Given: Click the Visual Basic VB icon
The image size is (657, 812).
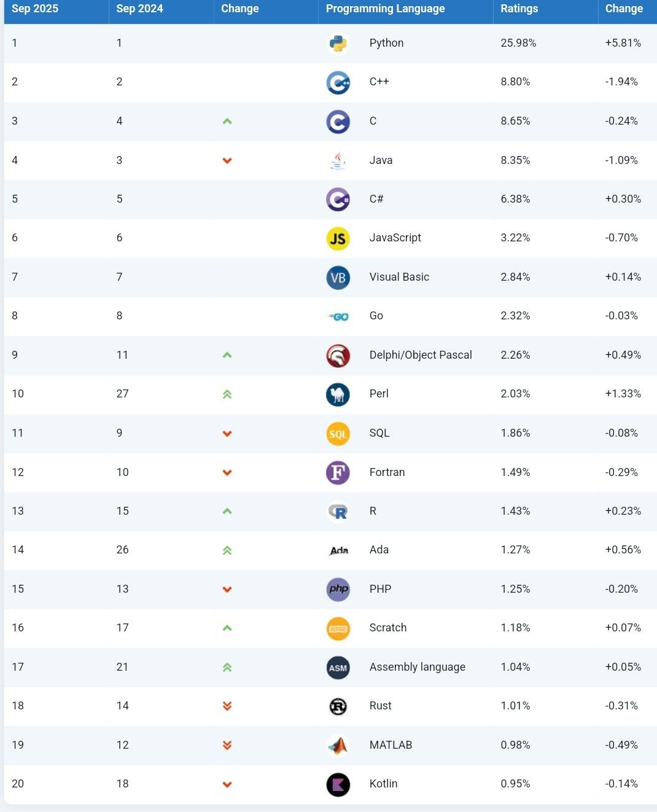Looking at the screenshot, I should pos(338,278).
